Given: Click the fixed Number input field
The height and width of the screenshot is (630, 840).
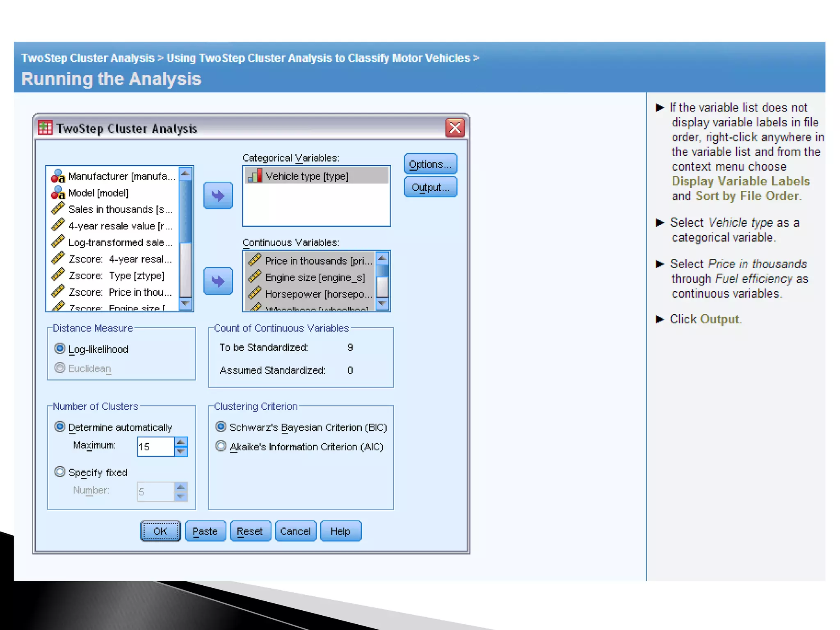Looking at the screenshot, I should click(x=156, y=492).
